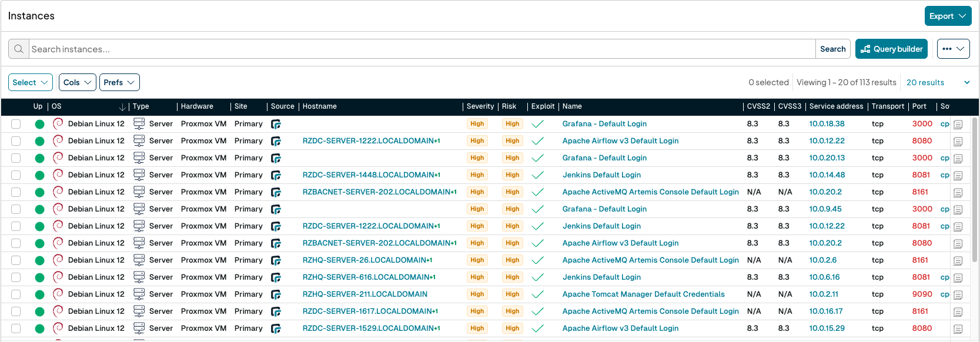The width and height of the screenshot is (980, 342).
Task: Launch the Query builder
Action: (891, 49)
